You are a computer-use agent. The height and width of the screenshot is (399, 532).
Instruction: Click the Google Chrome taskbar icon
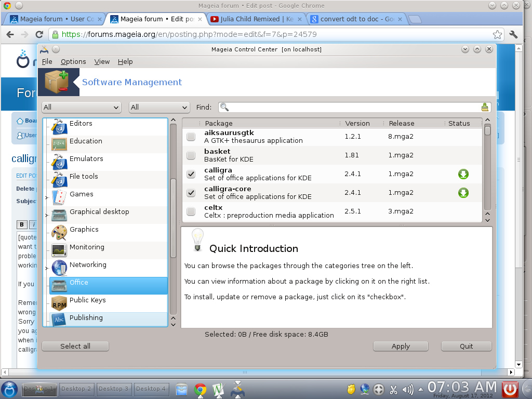tap(200, 389)
